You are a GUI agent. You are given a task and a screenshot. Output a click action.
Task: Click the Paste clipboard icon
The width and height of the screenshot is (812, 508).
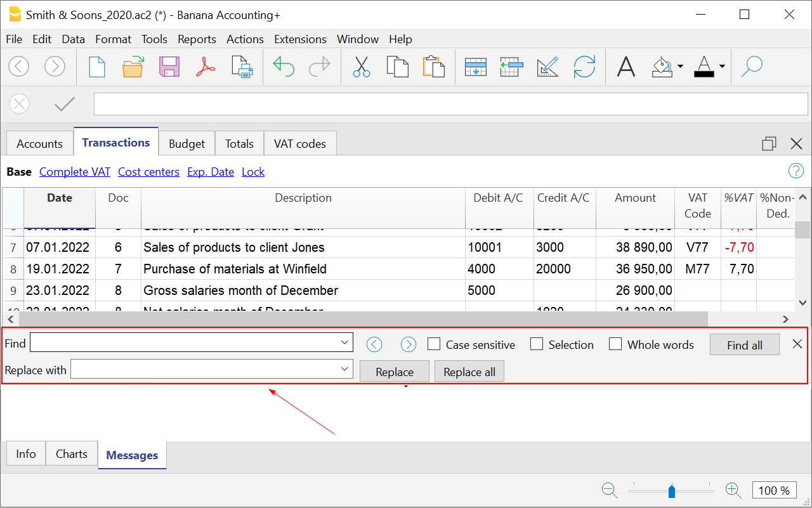pos(433,66)
